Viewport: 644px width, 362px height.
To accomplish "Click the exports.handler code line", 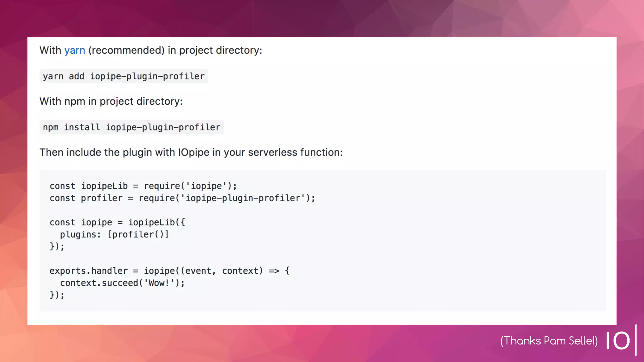I will click(x=169, y=271).
